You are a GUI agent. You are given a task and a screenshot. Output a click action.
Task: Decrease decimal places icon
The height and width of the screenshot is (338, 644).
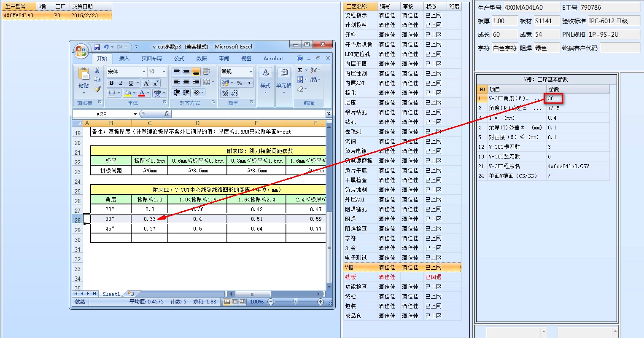pyautogui.click(x=234, y=93)
